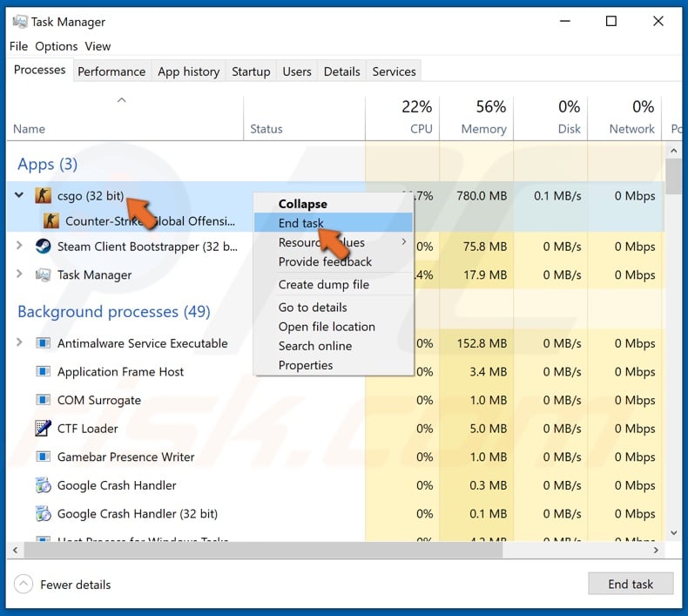Click the Fewer details circle arrow icon
The width and height of the screenshot is (688, 616).
(24, 585)
